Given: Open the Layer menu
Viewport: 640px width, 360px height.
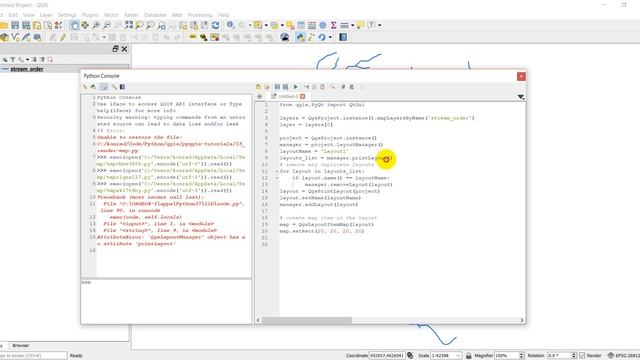Looking at the screenshot, I should [x=46, y=15].
